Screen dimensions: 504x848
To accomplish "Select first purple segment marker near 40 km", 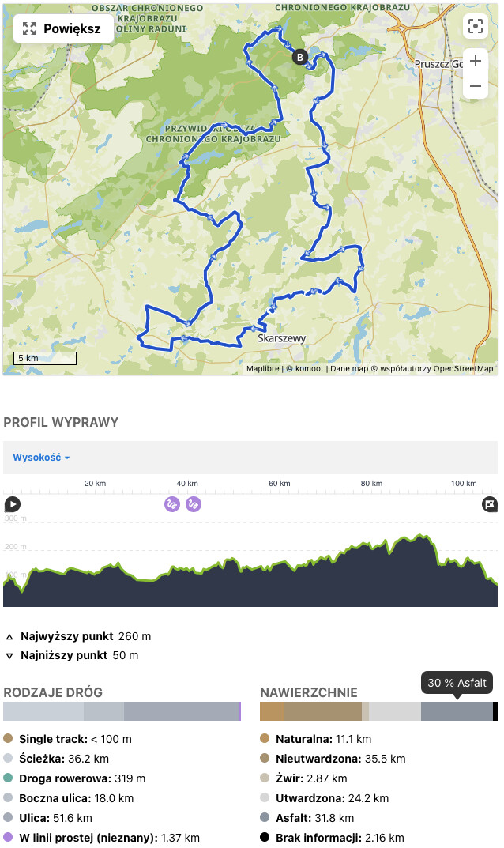I will click(172, 504).
